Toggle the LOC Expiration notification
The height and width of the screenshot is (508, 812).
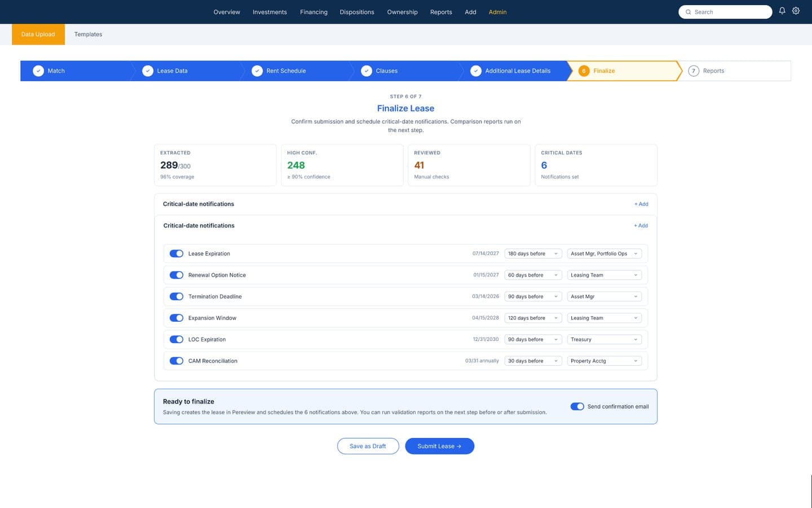pos(176,340)
